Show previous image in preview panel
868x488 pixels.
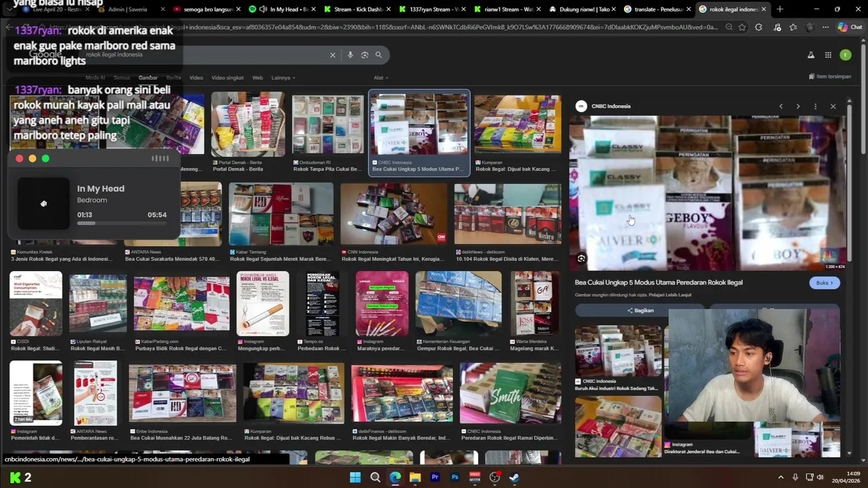[x=781, y=106]
